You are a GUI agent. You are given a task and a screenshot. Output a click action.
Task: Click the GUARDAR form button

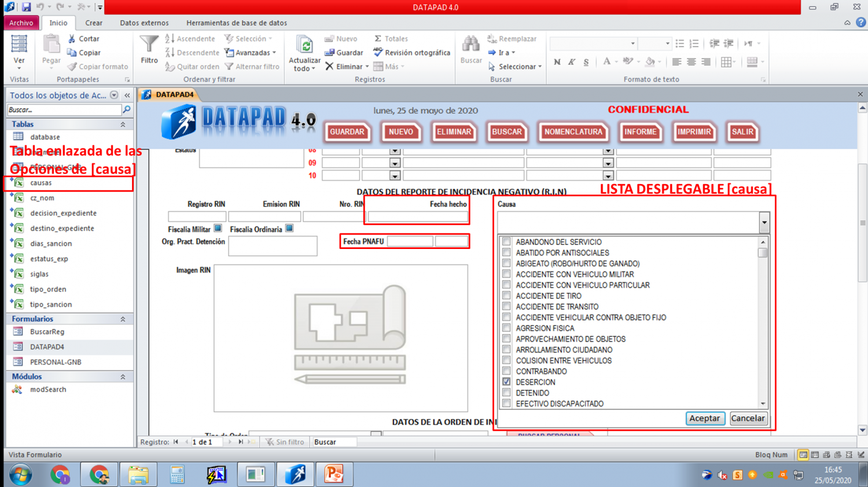pyautogui.click(x=347, y=132)
